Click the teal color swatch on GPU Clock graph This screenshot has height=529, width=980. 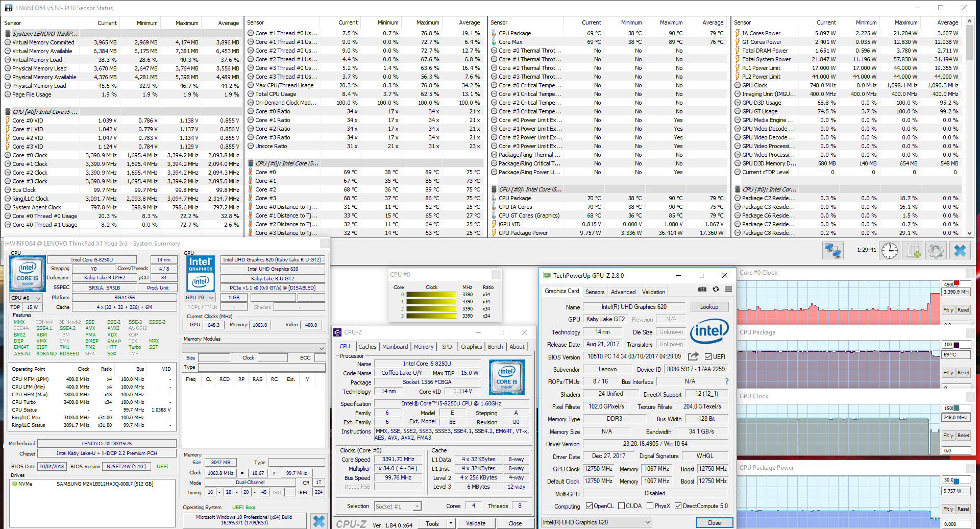coord(956,408)
